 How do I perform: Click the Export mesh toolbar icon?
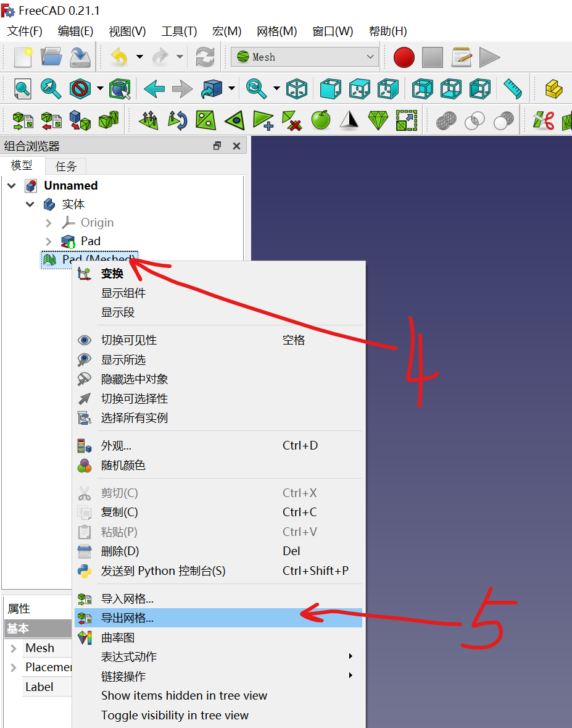click(52, 120)
